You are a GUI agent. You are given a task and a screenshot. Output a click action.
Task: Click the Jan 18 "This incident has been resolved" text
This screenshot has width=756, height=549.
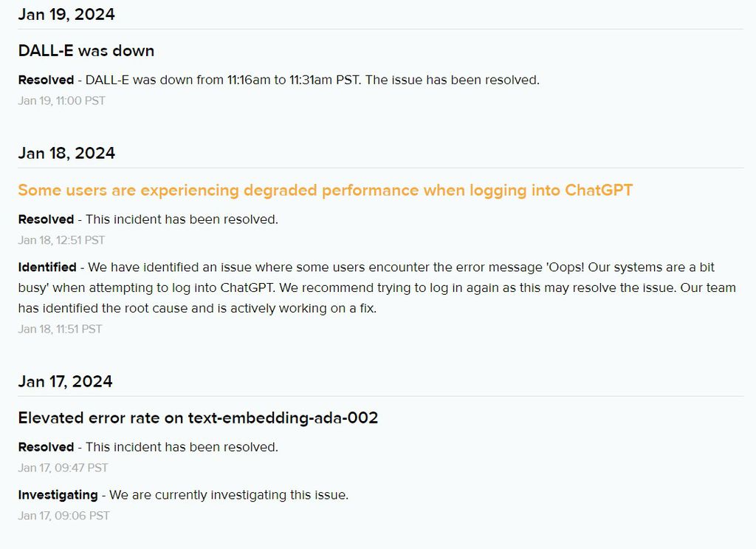click(182, 219)
